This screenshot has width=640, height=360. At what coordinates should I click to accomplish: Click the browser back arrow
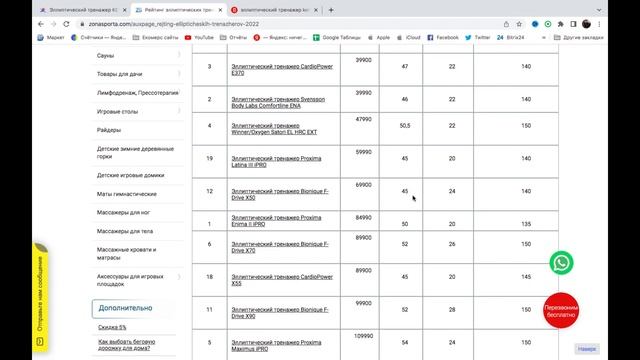click(x=41, y=24)
